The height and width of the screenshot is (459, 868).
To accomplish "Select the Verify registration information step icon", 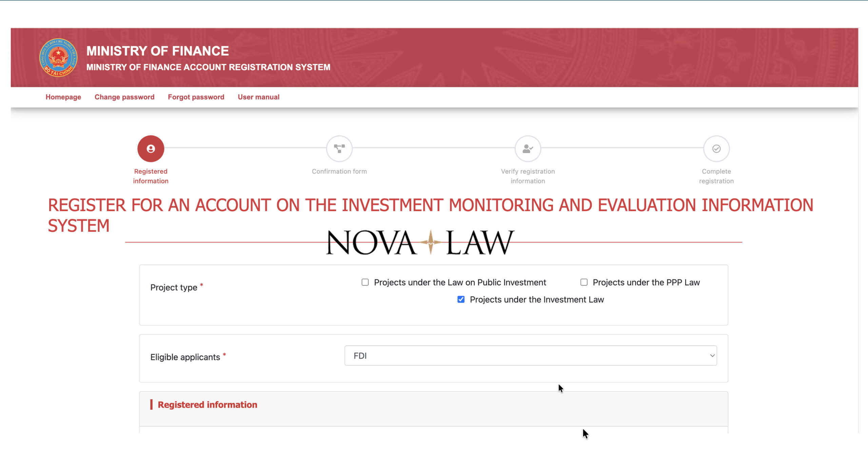I will tap(528, 149).
